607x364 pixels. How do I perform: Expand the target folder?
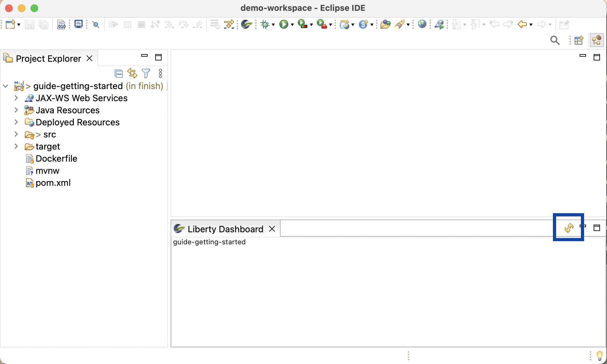(x=16, y=146)
